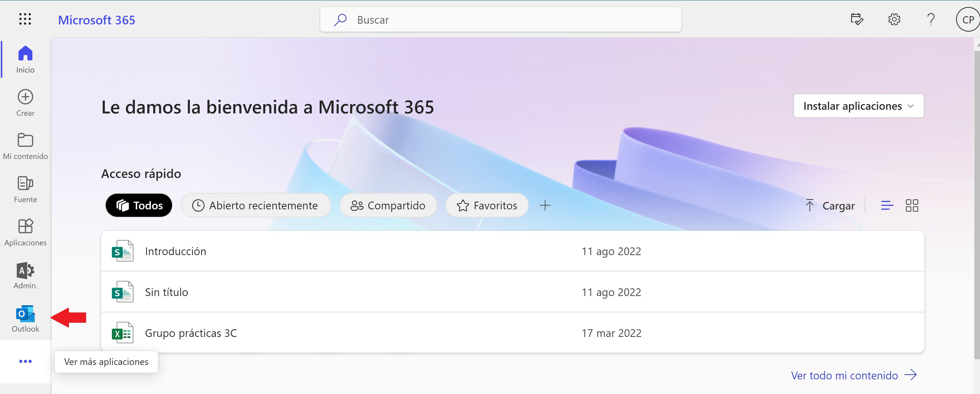The height and width of the screenshot is (394, 980).
Task: Switch to grid view
Action: pyautogui.click(x=912, y=205)
